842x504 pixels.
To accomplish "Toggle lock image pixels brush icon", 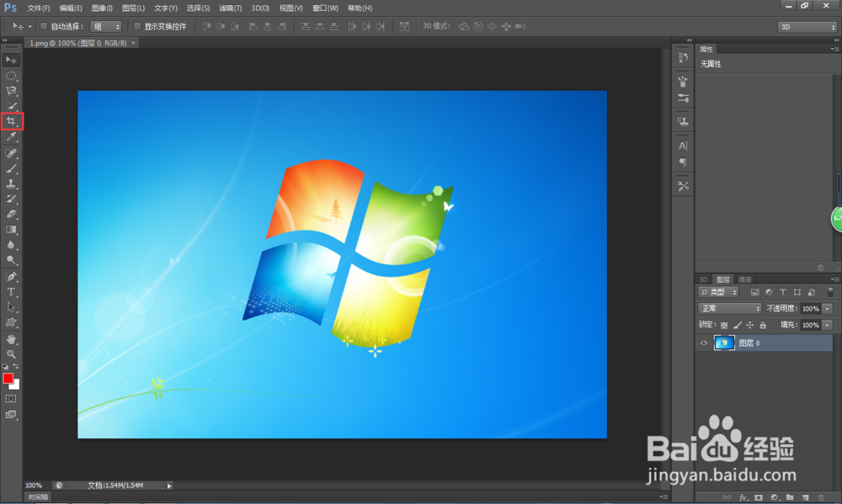I will coord(738,326).
